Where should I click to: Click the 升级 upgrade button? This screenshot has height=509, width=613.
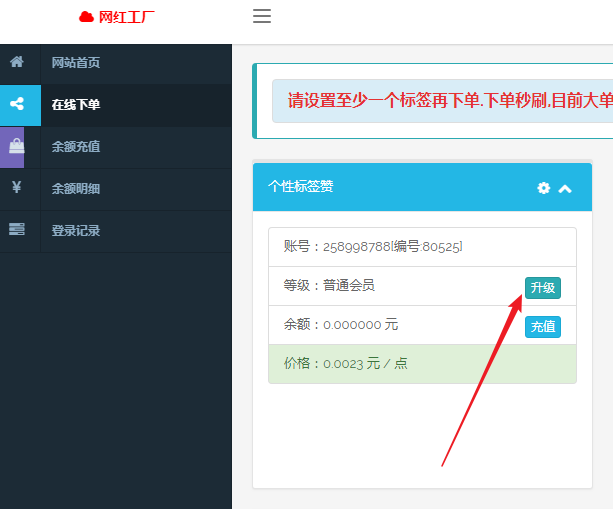pos(543,288)
